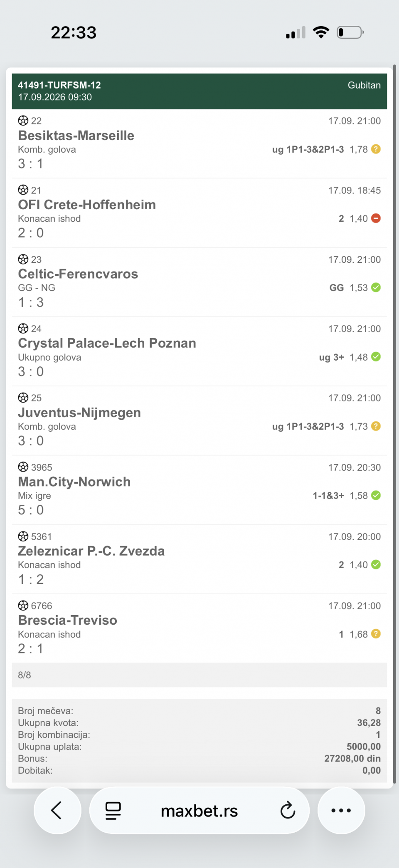
Task: Tap the green check for Celtic-Ferencvaros
Action: tap(376, 287)
